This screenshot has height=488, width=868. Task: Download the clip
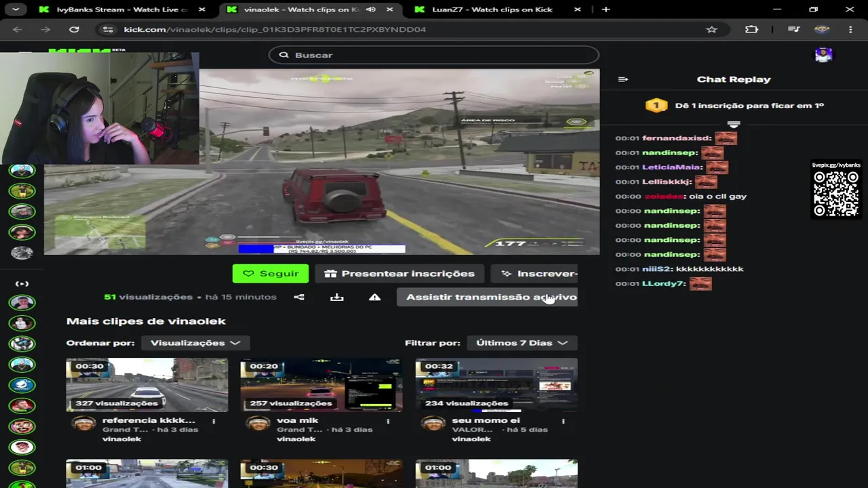(x=337, y=297)
